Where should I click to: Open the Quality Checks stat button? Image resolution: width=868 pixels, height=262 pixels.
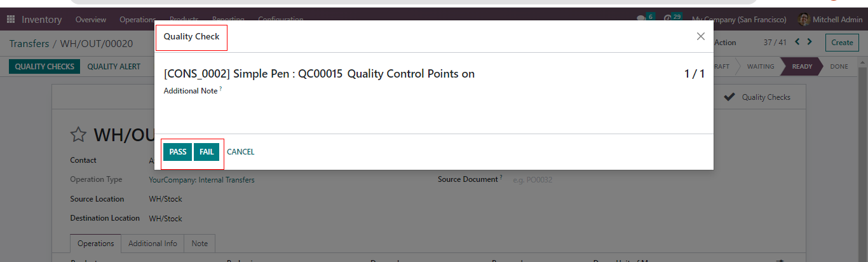point(758,97)
